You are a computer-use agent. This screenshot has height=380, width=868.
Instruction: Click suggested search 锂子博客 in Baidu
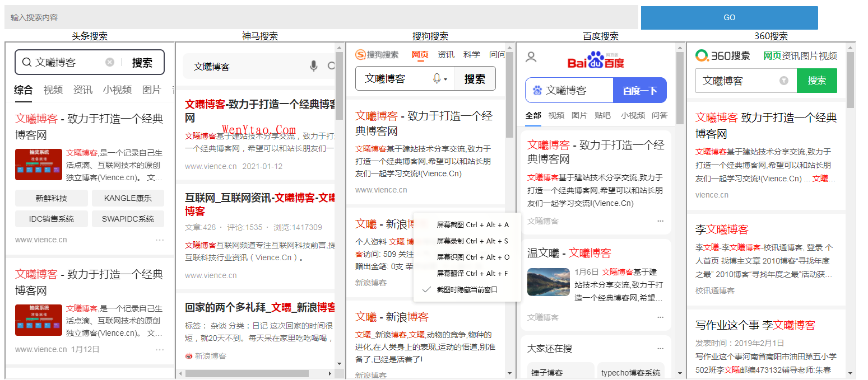560,372
